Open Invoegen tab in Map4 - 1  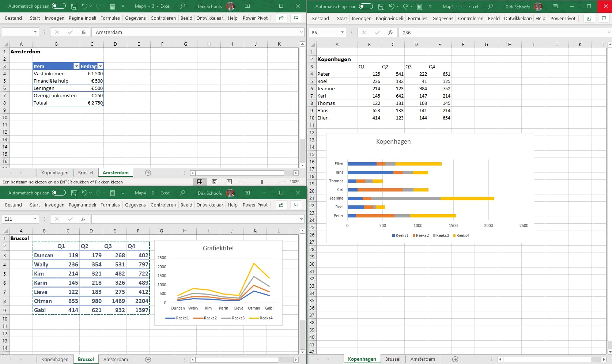(x=362, y=18)
